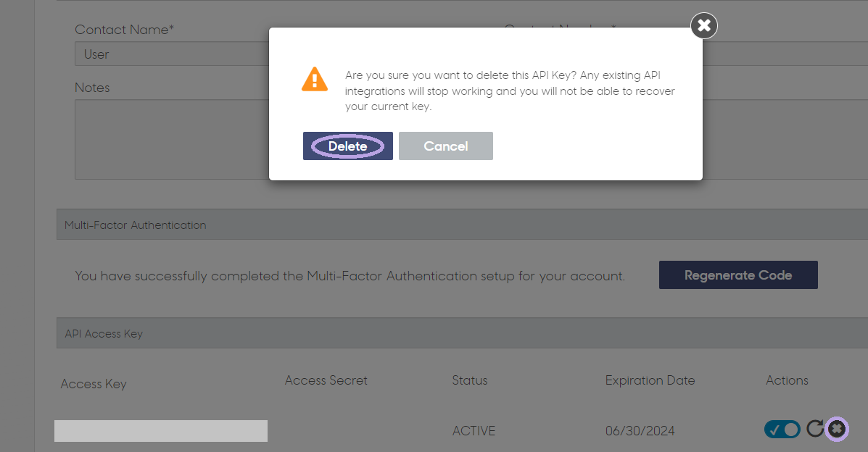
Task: Close the delete confirmation dialog with the X
Action: (x=703, y=25)
